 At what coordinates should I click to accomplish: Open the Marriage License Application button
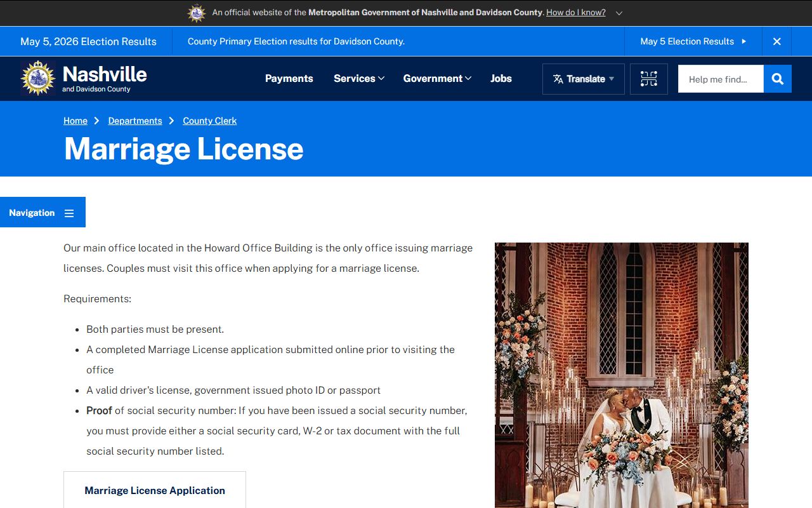[155, 490]
